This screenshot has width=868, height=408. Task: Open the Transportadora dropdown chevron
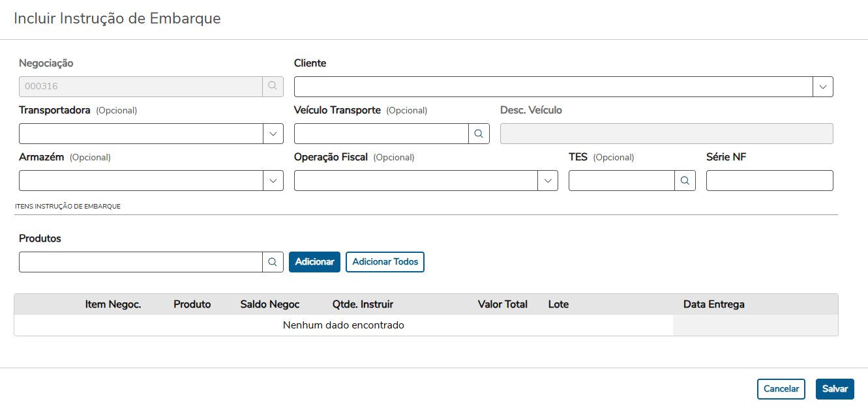pos(273,134)
